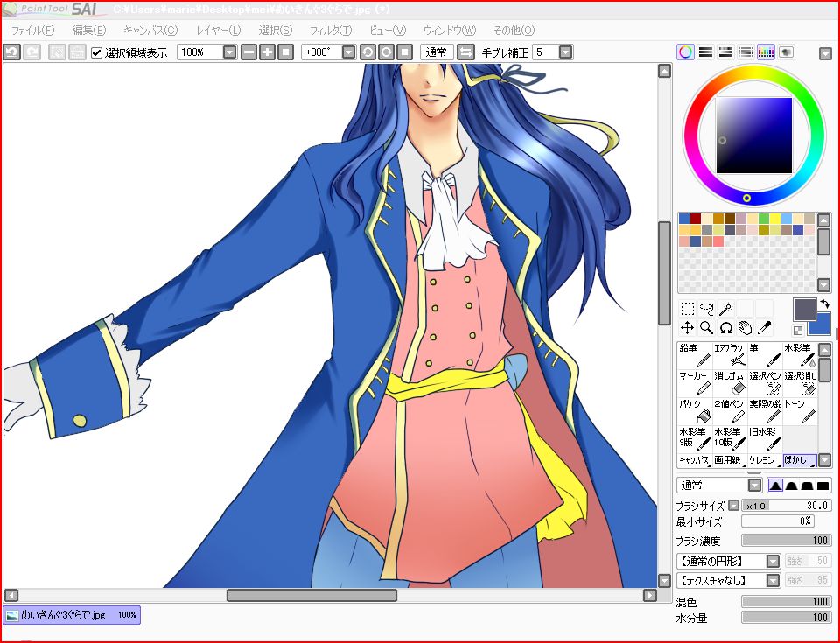This screenshot has width=840, height=643.
Task: Select the magic wand tool
Action: pos(726,309)
